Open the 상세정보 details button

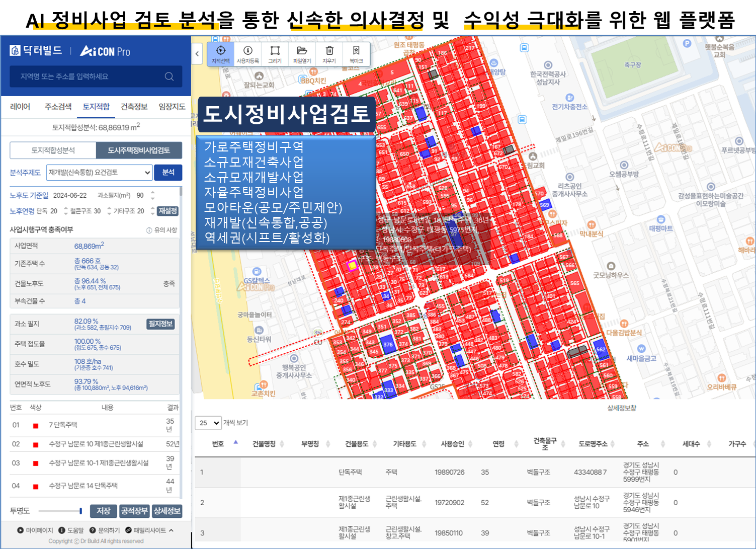click(x=167, y=511)
